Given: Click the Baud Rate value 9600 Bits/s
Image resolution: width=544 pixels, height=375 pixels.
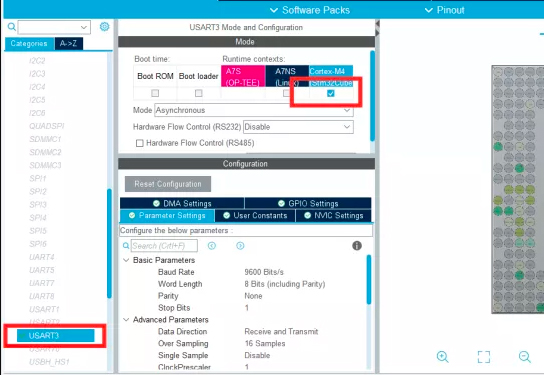Looking at the screenshot, I should [x=264, y=272].
